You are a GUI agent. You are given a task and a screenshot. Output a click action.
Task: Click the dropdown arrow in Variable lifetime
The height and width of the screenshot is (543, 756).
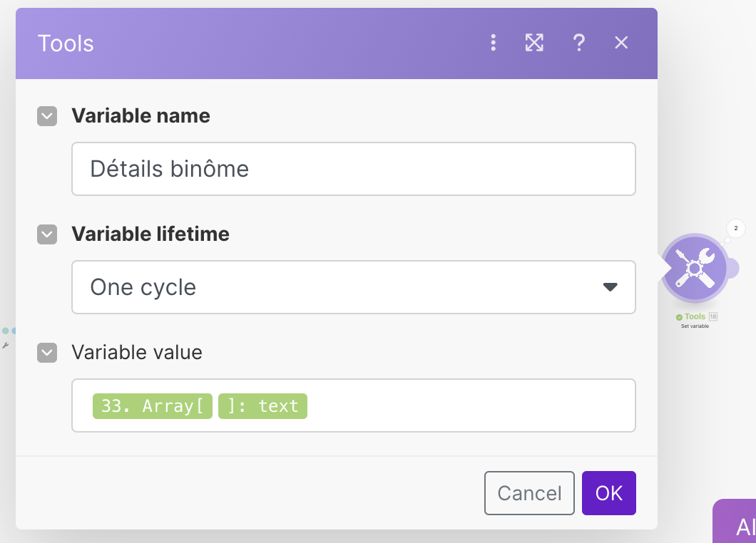point(609,287)
